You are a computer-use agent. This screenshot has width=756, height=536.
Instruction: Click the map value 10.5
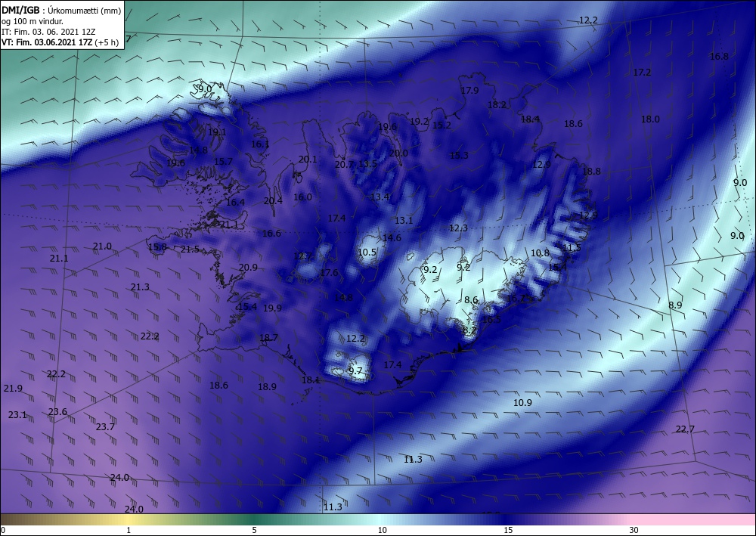[x=367, y=252]
